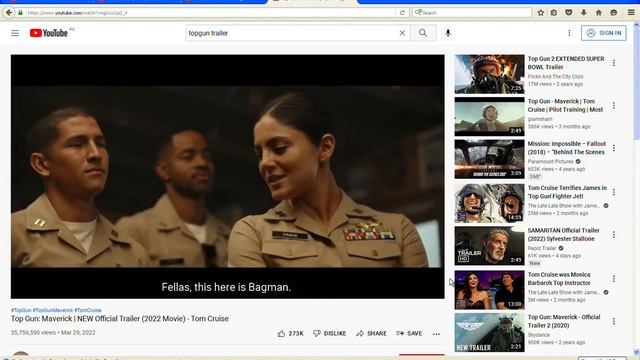Click the site security padlock icon

(20, 13)
